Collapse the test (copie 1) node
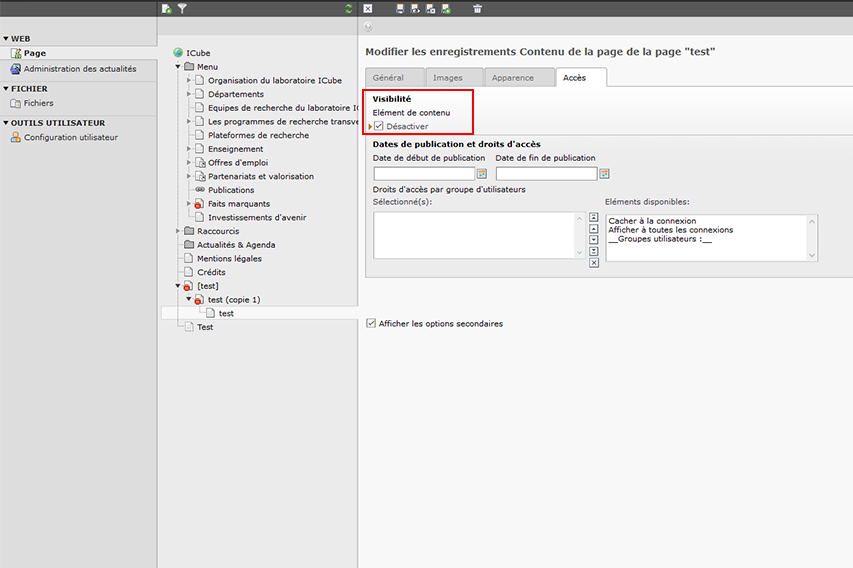 coord(189,299)
